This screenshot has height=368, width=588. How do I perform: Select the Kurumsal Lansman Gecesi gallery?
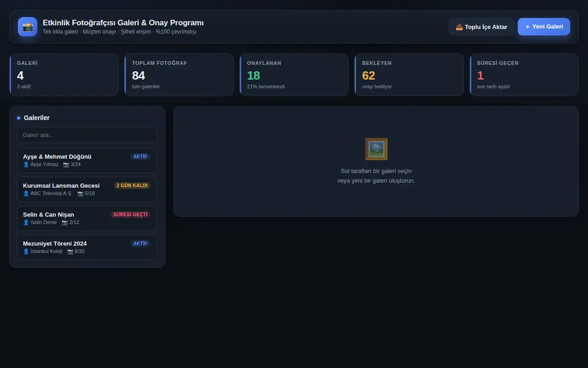coord(87,189)
